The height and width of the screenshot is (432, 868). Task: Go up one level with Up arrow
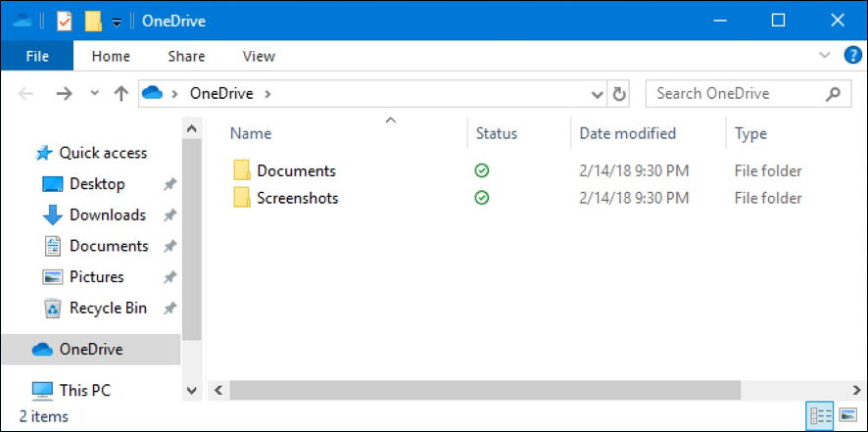(x=121, y=94)
